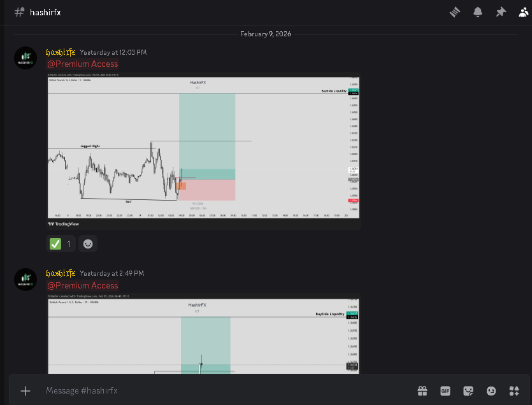
Task: Click the February 9, 2026 date divider text
Action: pyautogui.click(x=266, y=34)
